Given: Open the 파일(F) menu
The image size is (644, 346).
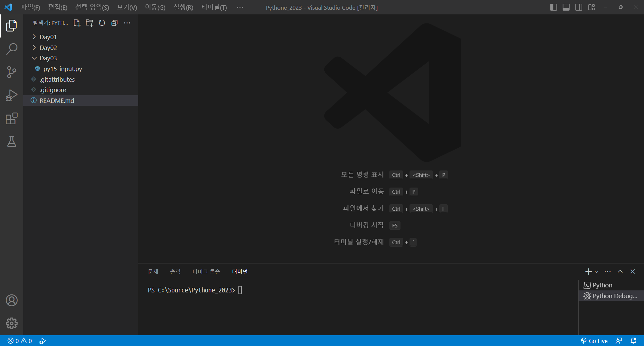Looking at the screenshot, I should click(31, 7).
